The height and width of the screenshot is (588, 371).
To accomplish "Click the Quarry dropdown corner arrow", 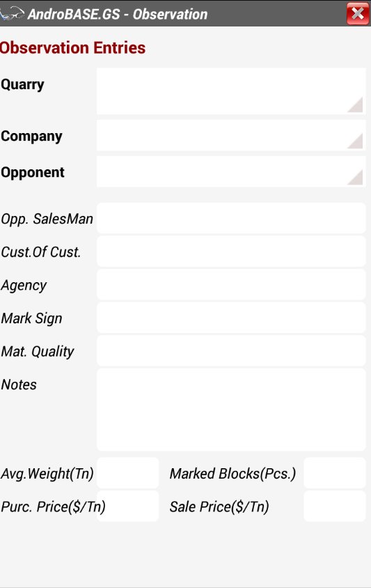I will 355,105.
